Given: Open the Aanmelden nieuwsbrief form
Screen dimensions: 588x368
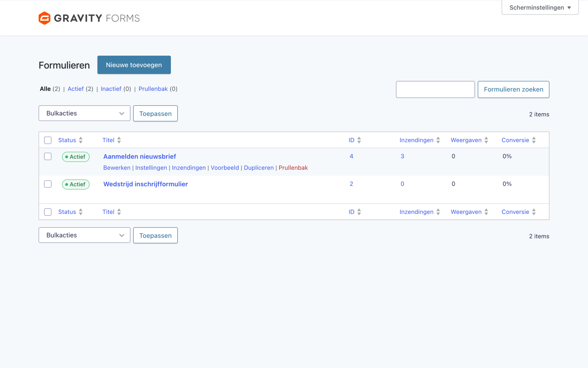Looking at the screenshot, I should (x=140, y=156).
